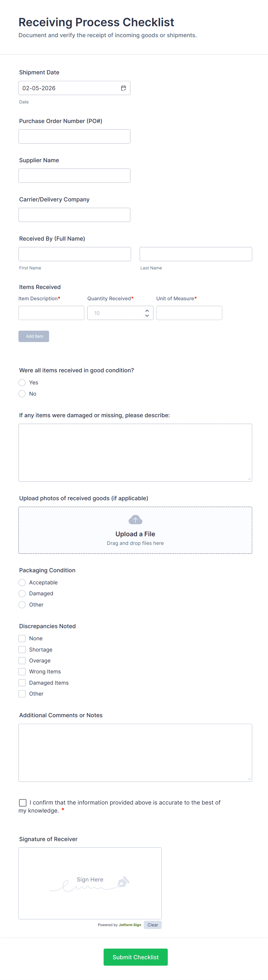The height and width of the screenshot is (980, 268).
Task: Clear the signature with Clear button
Action: coord(153,925)
